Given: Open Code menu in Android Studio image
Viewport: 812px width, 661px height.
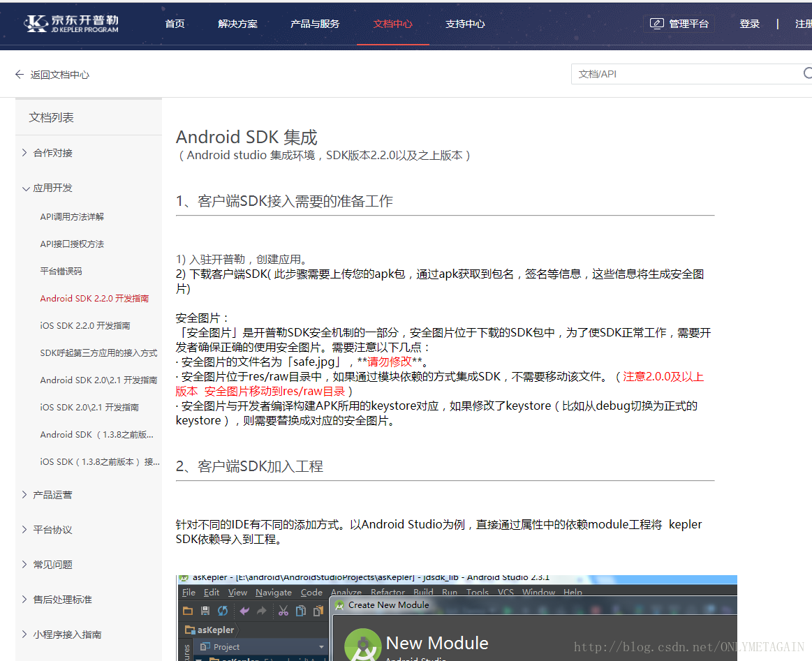Looking at the screenshot, I should click(x=311, y=592).
